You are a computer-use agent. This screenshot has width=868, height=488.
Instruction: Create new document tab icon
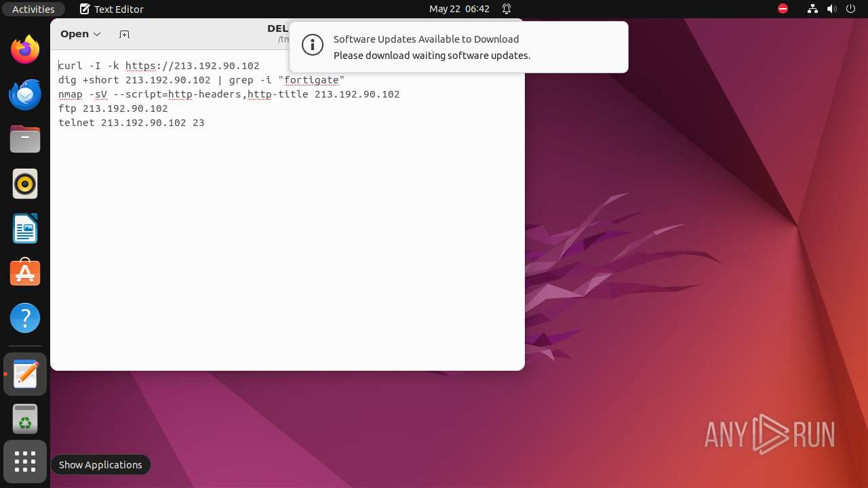(x=124, y=34)
